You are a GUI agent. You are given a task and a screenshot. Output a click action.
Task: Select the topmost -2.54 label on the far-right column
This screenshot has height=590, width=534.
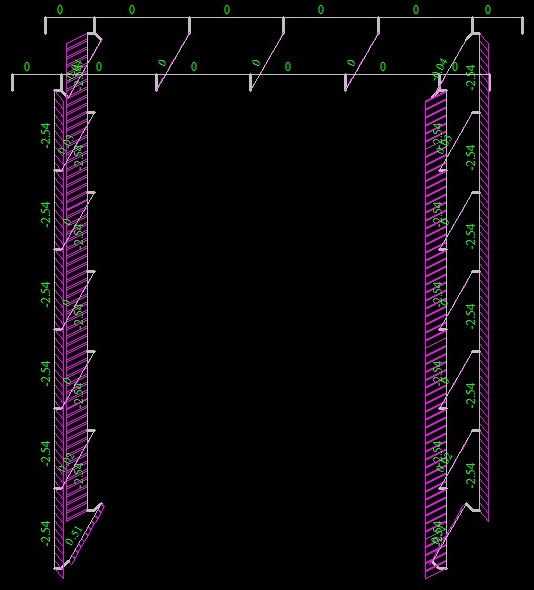point(471,78)
